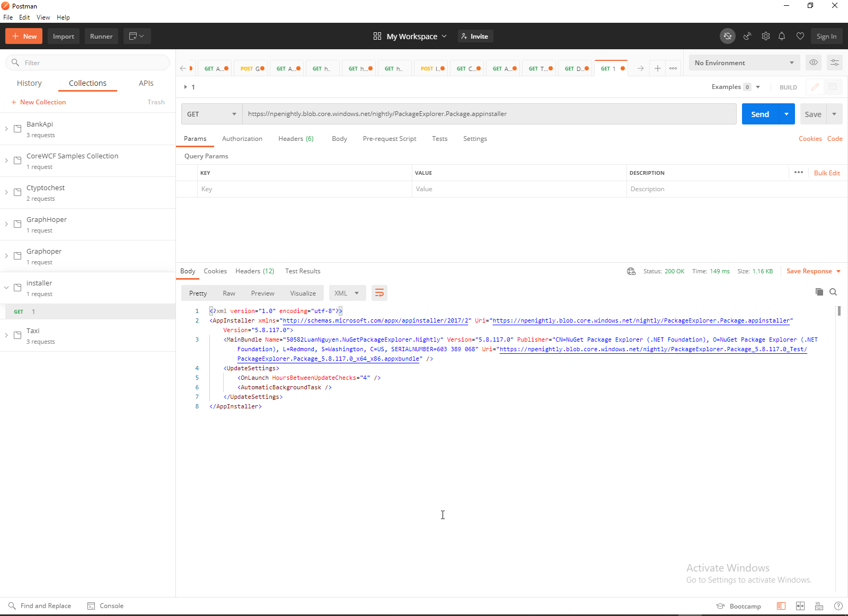Expand the request name triangle
Image resolution: width=848 pixels, height=616 pixels.
pyautogui.click(x=185, y=87)
